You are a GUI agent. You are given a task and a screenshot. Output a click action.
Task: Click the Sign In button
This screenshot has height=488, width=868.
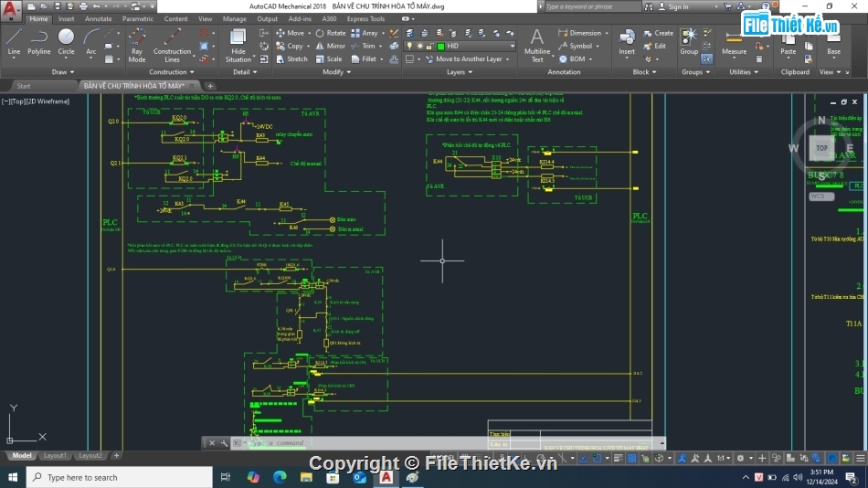point(673,6)
